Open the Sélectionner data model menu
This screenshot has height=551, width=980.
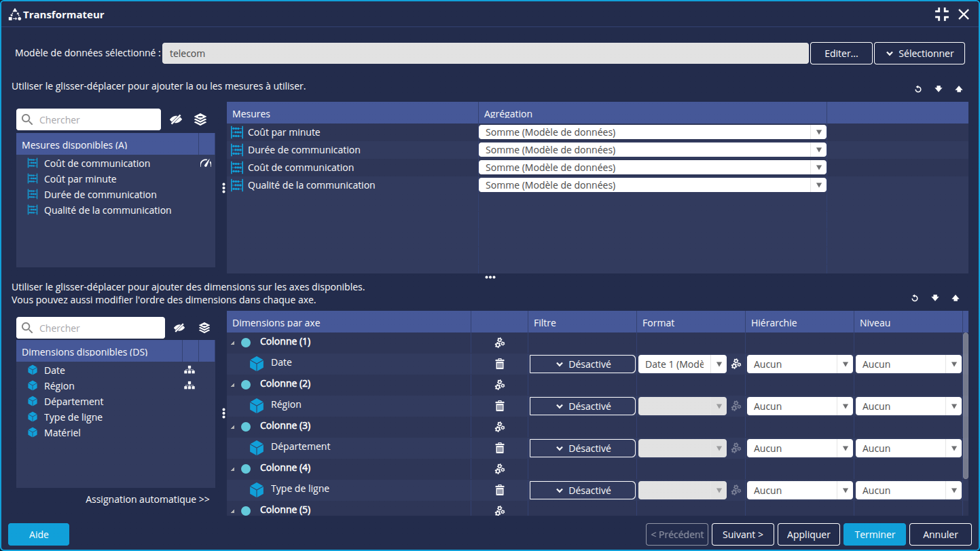click(919, 53)
